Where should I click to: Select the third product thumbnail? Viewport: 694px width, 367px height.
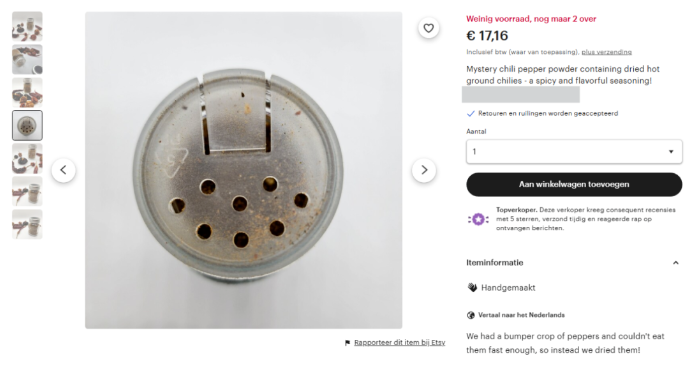coord(27,93)
